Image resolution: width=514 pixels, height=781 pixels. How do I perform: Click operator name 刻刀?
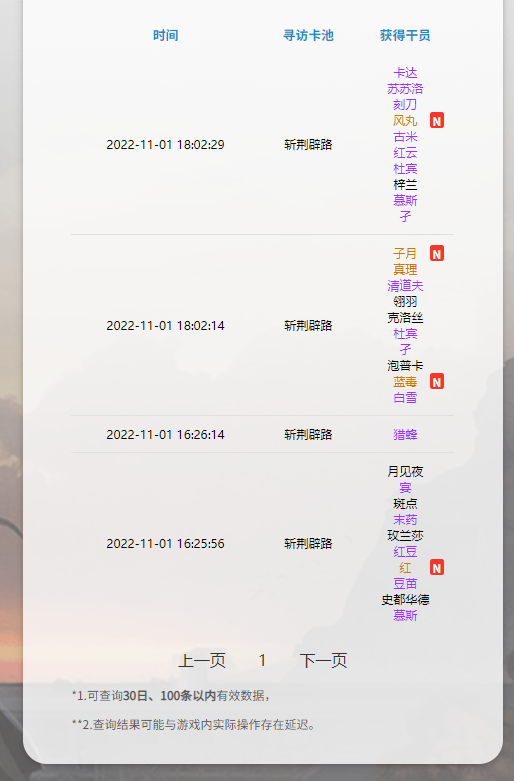(x=405, y=105)
